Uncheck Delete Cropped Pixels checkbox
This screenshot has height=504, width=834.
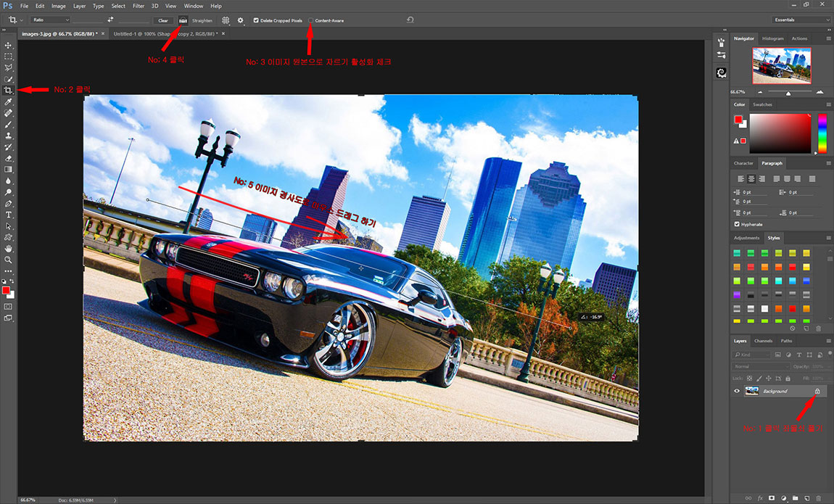(256, 21)
